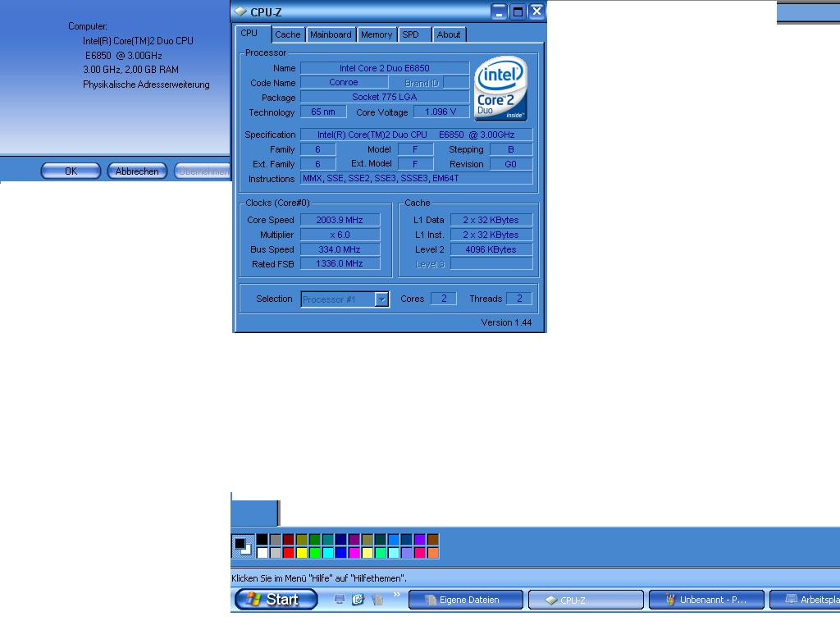Click the Multiplier value 'x 6.0'

click(x=340, y=235)
